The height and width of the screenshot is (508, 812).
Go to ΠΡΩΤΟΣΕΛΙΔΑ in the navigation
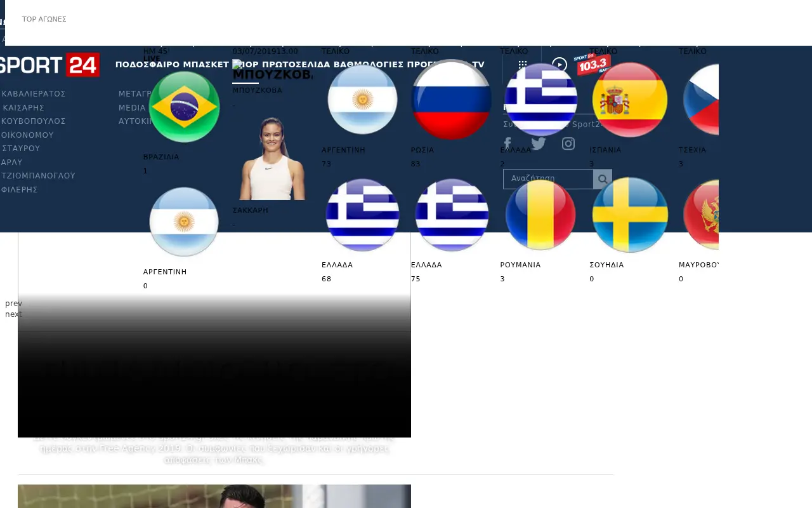(296, 65)
